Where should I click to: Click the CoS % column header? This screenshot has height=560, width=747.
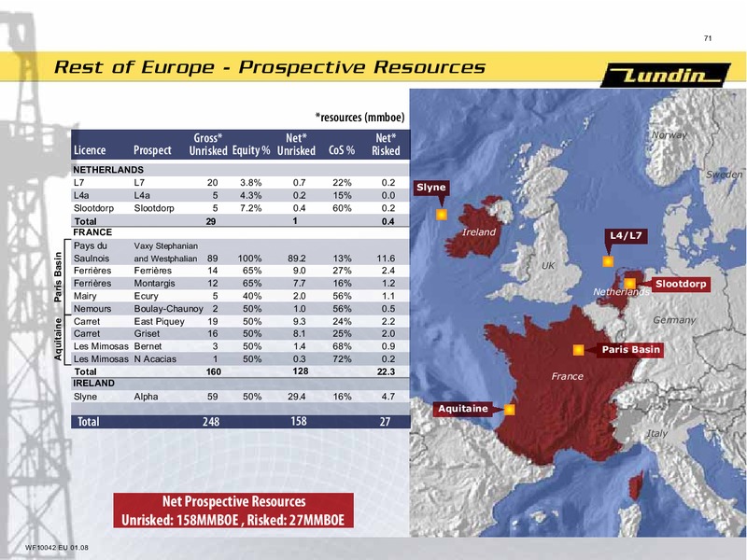pyautogui.click(x=342, y=150)
